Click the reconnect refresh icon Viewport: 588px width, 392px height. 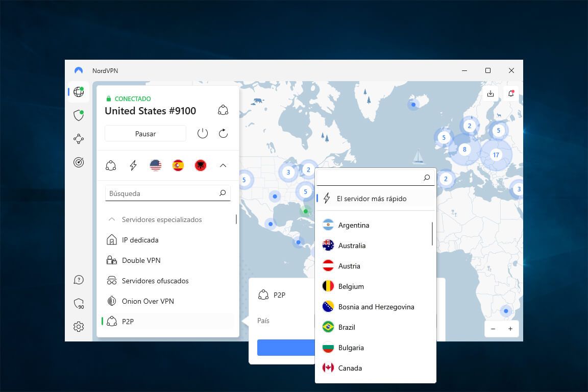pos(223,133)
